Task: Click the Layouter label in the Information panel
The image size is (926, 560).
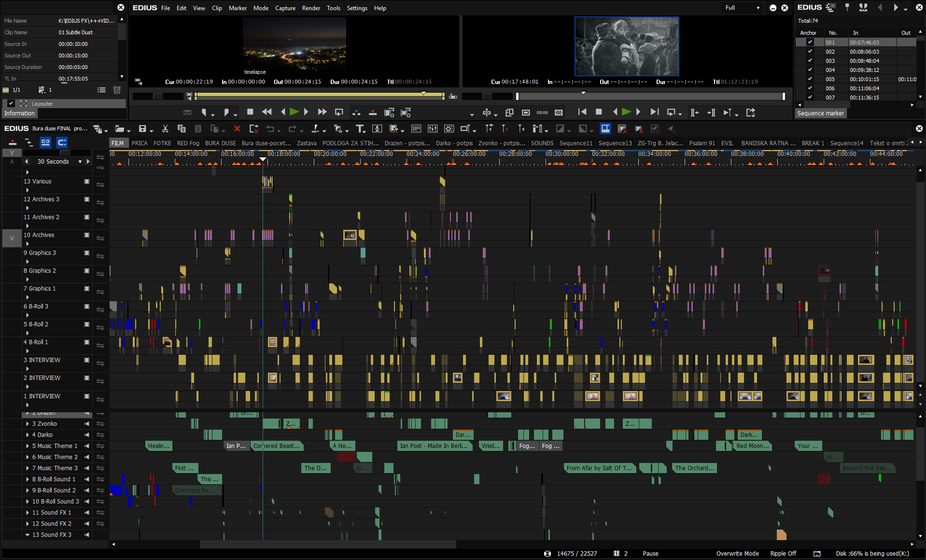Action: [x=42, y=104]
